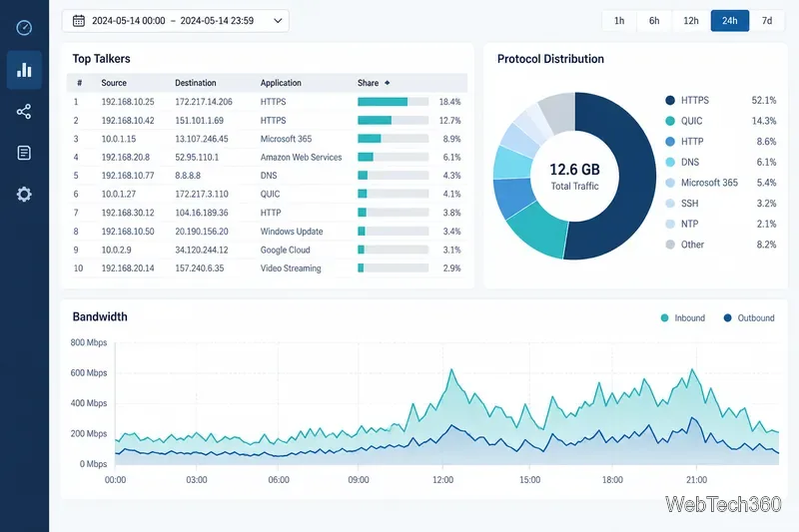Click destination 8.8.8.8

[188, 176]
